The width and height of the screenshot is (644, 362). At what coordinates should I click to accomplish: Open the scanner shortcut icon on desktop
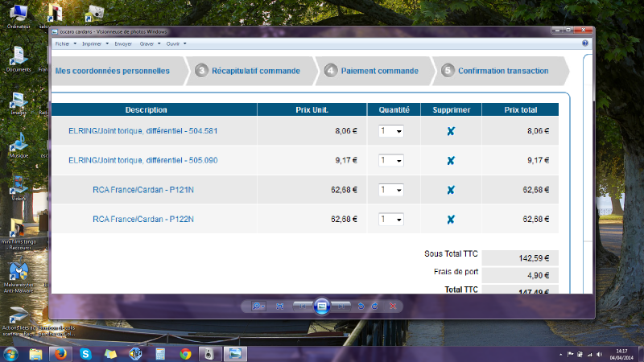18,321
